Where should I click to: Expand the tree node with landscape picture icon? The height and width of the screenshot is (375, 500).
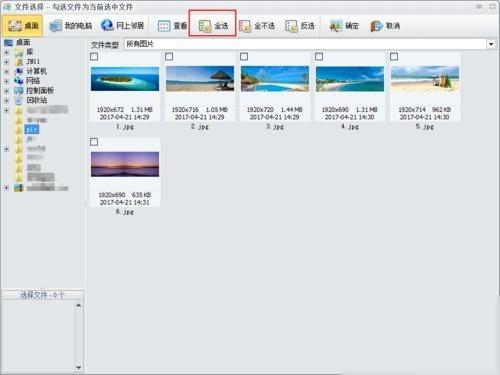(x=6, y=188)
